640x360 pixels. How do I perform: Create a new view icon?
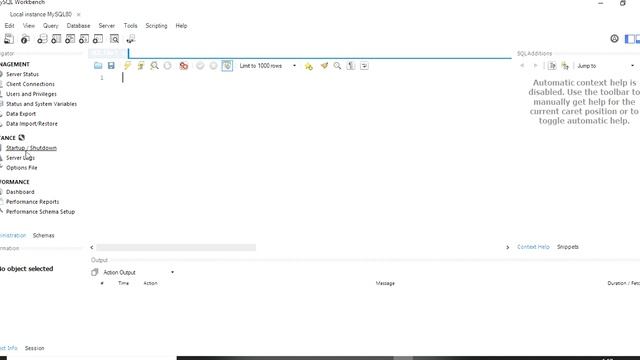pyautogui.click(x=70, y=39)
